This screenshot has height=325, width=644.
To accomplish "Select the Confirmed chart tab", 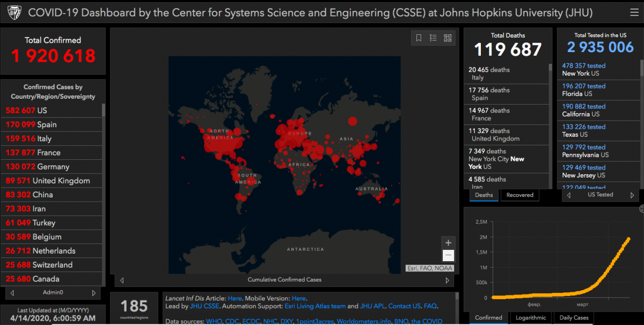I will tap(488, 317).
